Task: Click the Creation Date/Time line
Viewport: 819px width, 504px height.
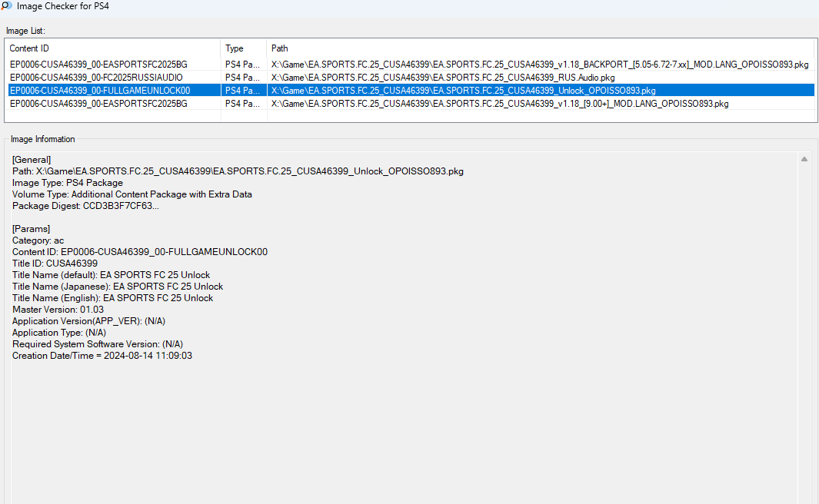Action: pos(102,355)
